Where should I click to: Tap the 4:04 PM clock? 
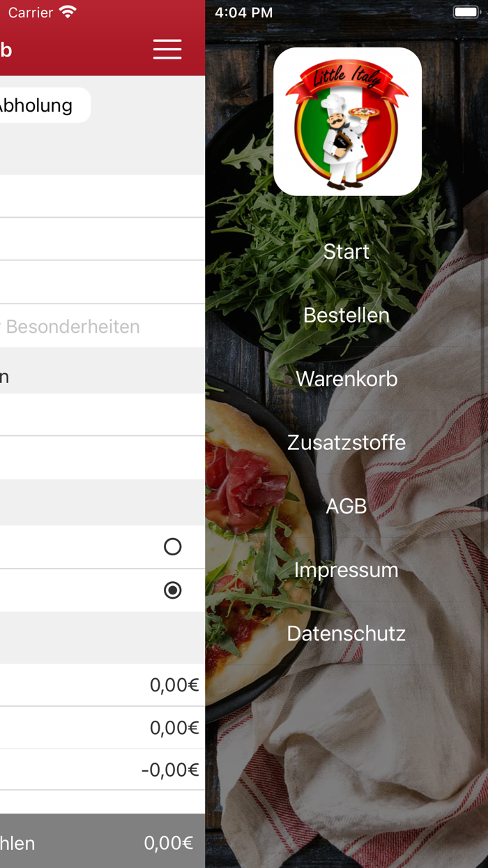[244, 12]
